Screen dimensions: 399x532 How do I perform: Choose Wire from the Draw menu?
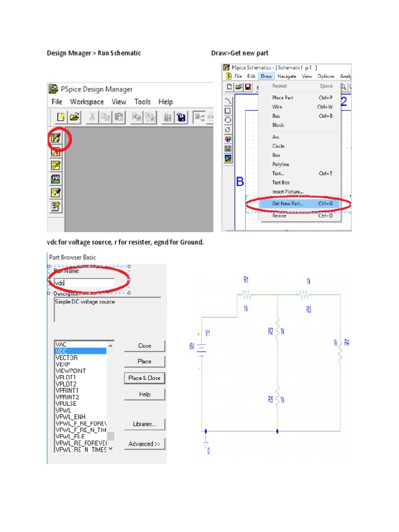[300, 107]
